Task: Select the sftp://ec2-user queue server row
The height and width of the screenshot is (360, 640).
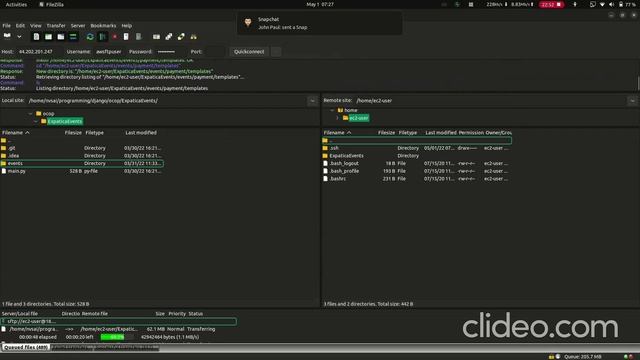Action: click(x=118, y=321)
